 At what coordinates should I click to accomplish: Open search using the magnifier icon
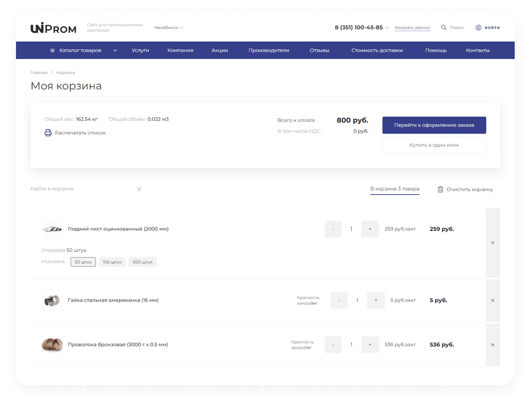tap(444, 27)
